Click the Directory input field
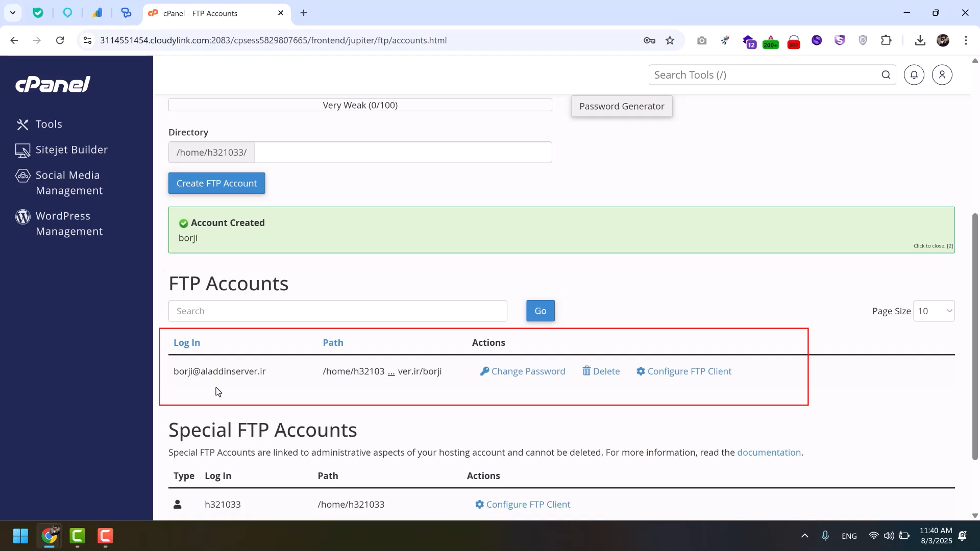This screenshot has height=551, width=980. [x=403, y=152]
